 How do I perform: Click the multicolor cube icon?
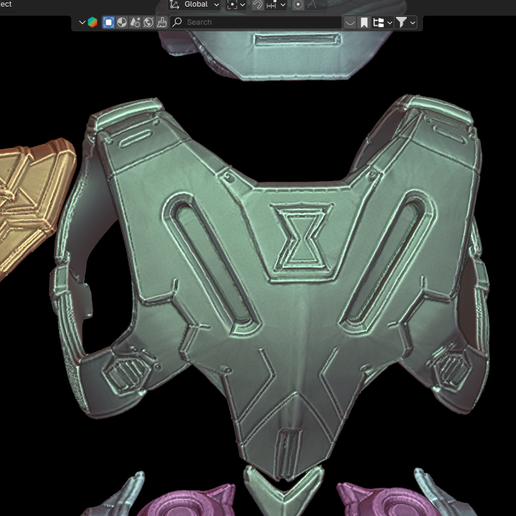tap(92, 22)
